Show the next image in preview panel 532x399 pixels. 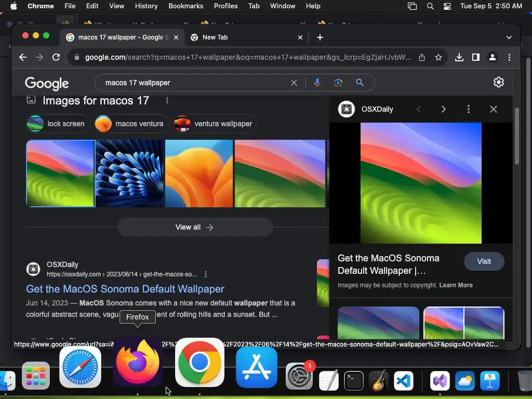coord(444,109)
